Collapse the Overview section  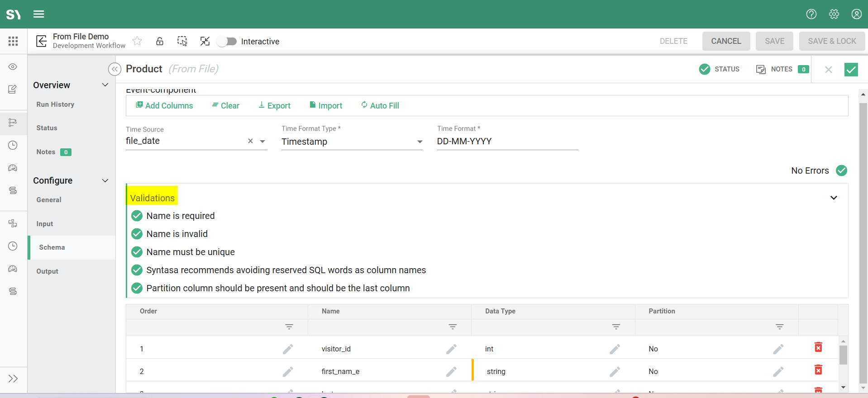point(105,85)
